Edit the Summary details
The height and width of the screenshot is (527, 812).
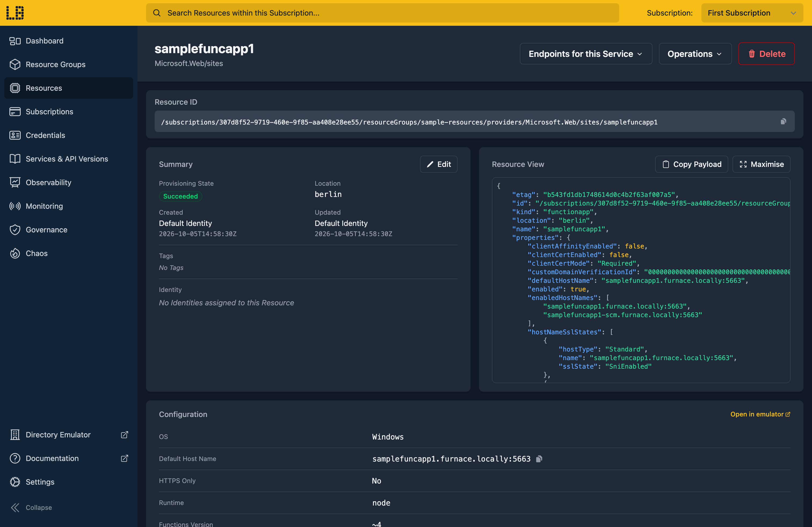click(x=438, y=164)
